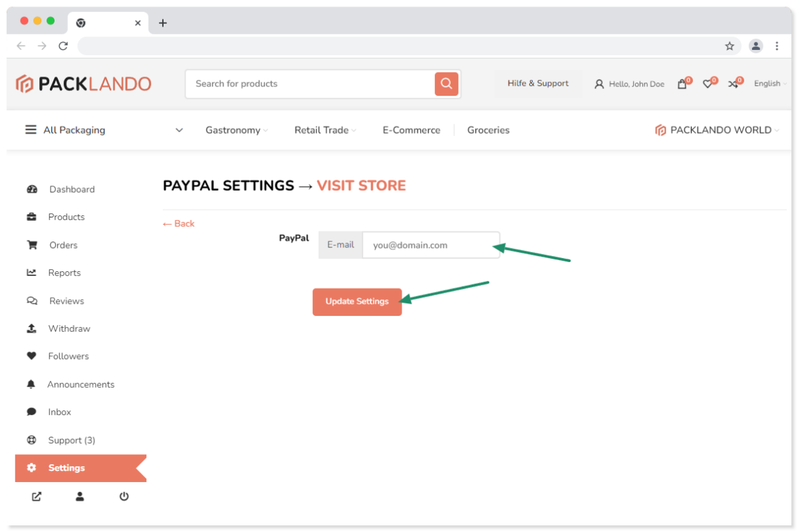Open the English language dropdown
This screenshot has height=532, width=798.
click(770, 84)
